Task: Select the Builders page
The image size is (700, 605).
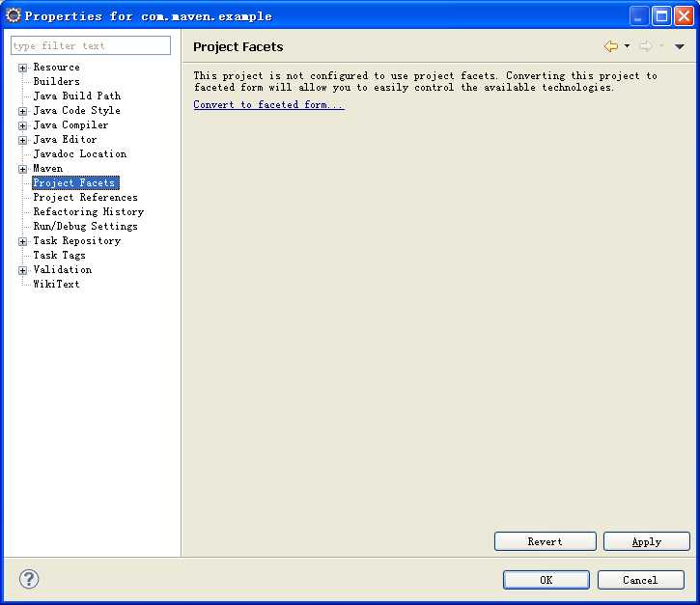Action: pos(57,82)
